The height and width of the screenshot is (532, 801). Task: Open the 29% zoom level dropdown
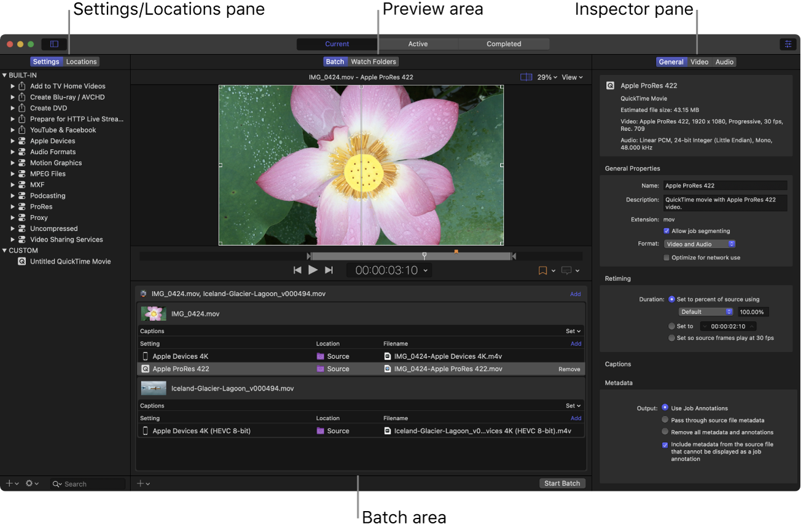click(547, 77)
